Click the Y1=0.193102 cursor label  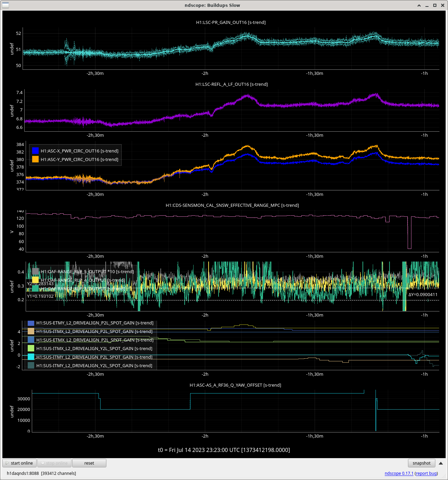[40, 296]
